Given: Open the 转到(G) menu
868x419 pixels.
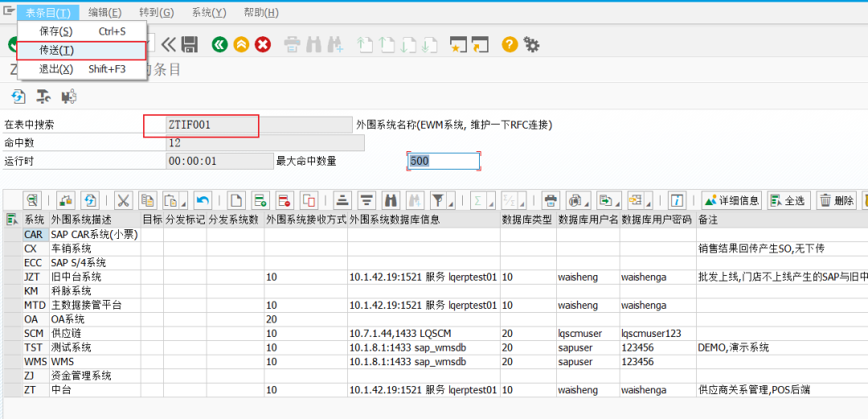Looking at the screenshot, I should [157, 13].
